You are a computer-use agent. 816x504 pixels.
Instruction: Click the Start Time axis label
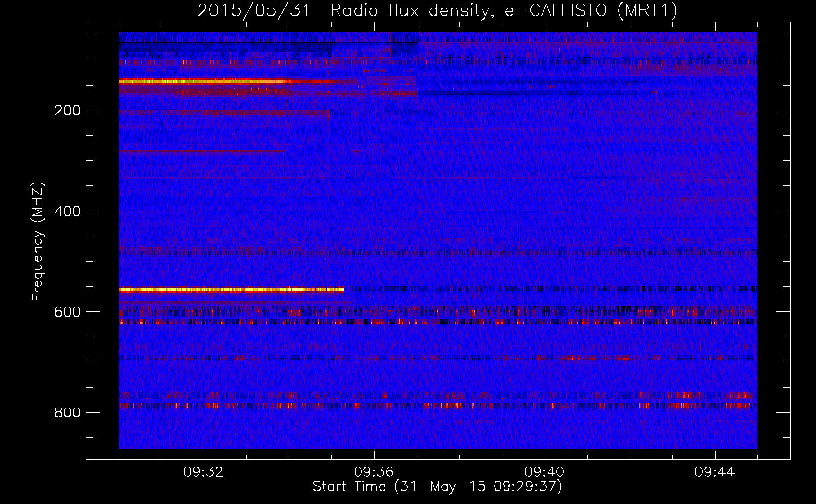(x=437, y=487)
